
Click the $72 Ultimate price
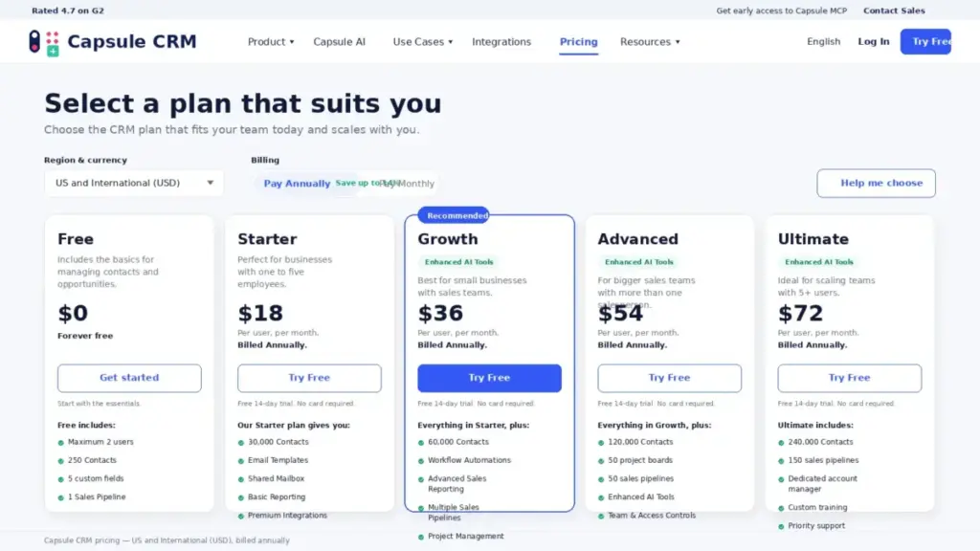pos(800,313)
